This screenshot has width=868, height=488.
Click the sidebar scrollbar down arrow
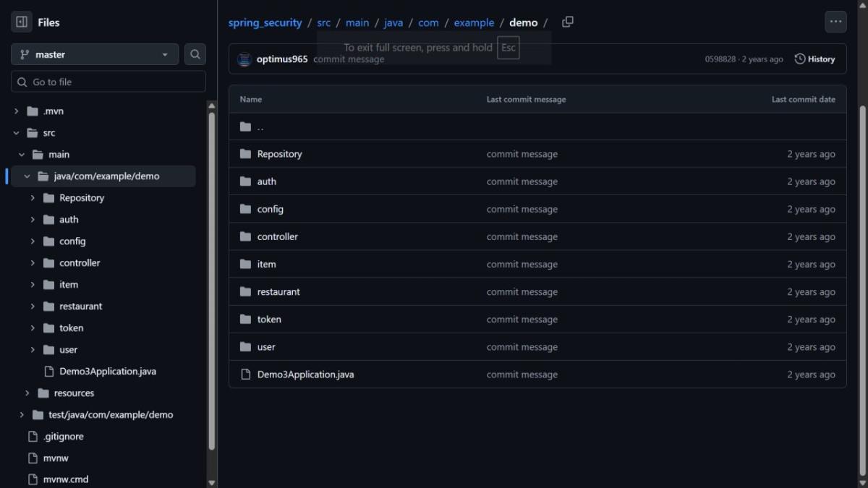[212, 482]
